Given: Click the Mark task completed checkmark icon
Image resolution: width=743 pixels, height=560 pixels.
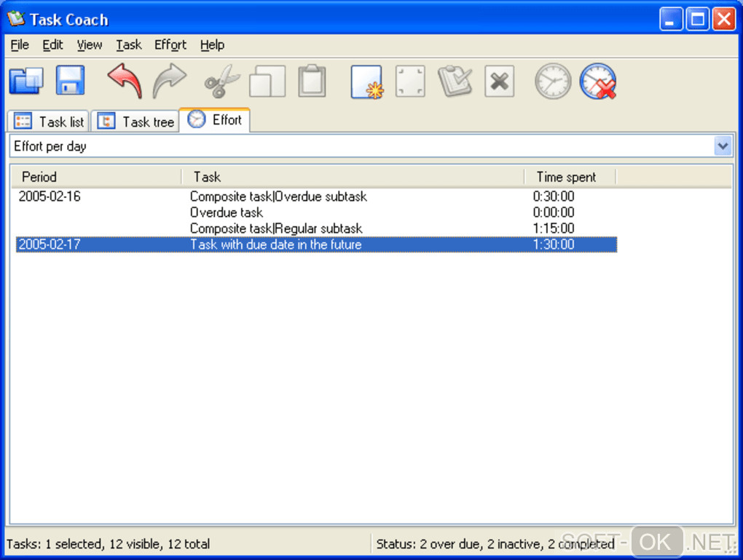Looking at the screenshot, I should [x=455, y=82].
